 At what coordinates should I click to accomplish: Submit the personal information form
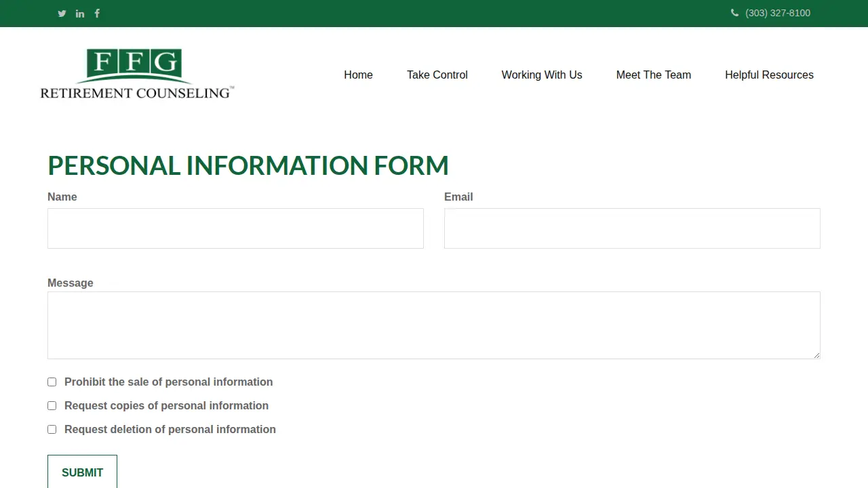(82, 472)
